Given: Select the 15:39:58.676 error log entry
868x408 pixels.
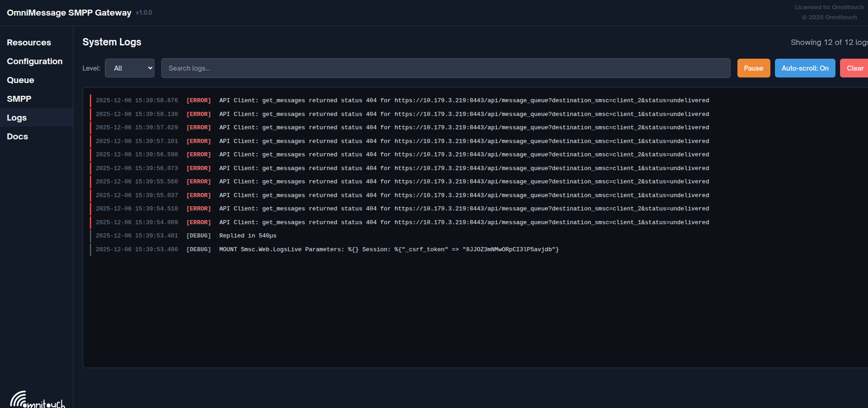Looking at the screenshot, I should click(402, 100).
